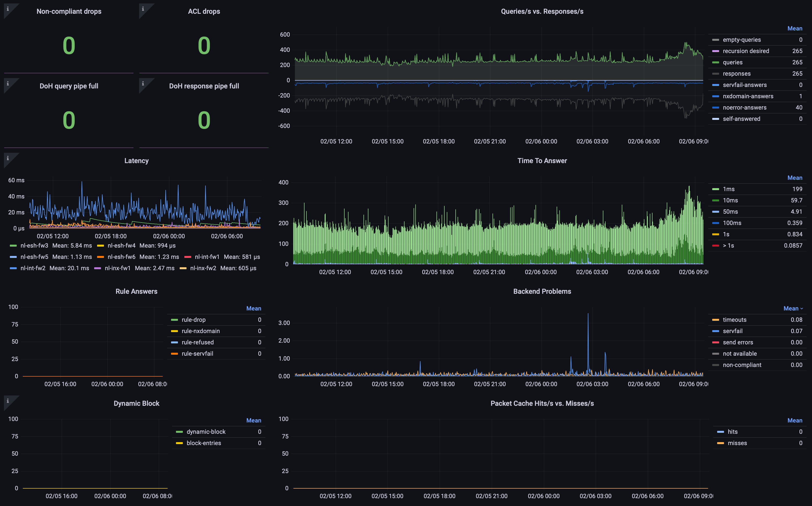Open DoH query pipe full info icon

click(x=8, y=84)
